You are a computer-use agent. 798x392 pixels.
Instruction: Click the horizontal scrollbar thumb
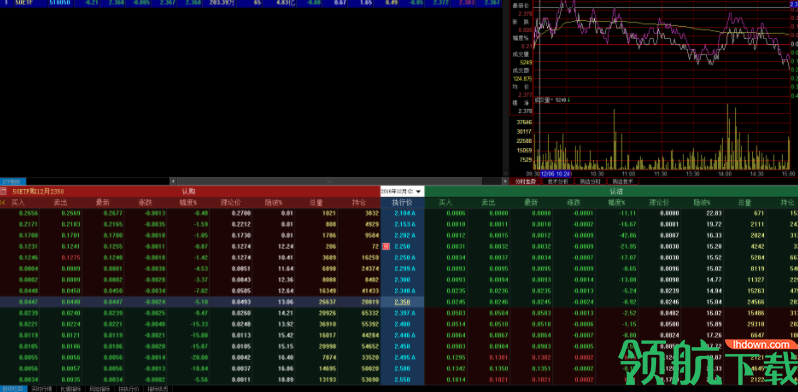tap(329, 181)
